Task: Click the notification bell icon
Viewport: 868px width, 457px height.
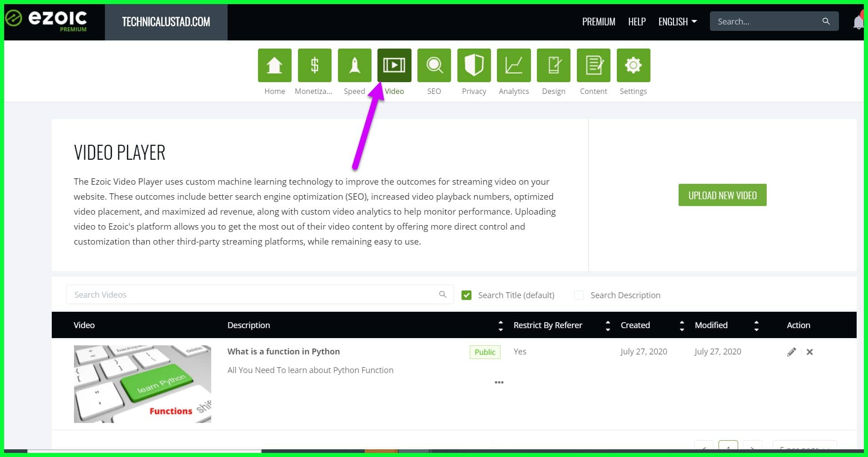Action: (x=858, y=22)
